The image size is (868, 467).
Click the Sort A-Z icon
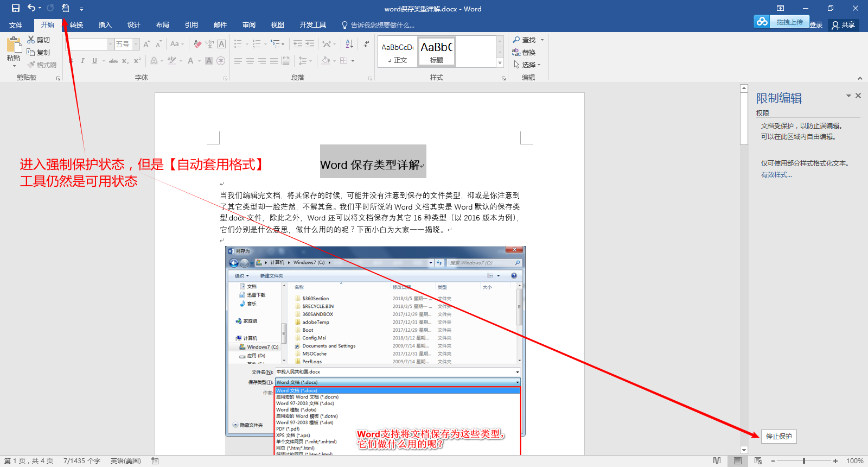coord(349,44)
